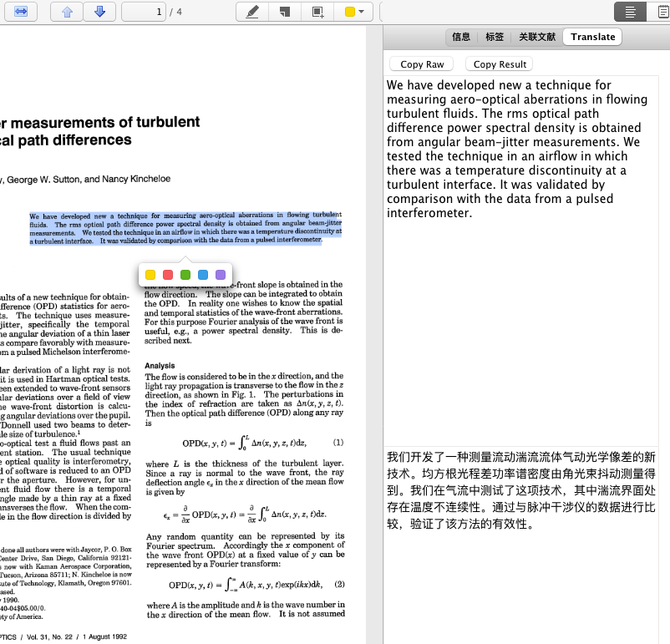
Task: Click the fit-width horizontal arrows icon
Action: point(21,12)
